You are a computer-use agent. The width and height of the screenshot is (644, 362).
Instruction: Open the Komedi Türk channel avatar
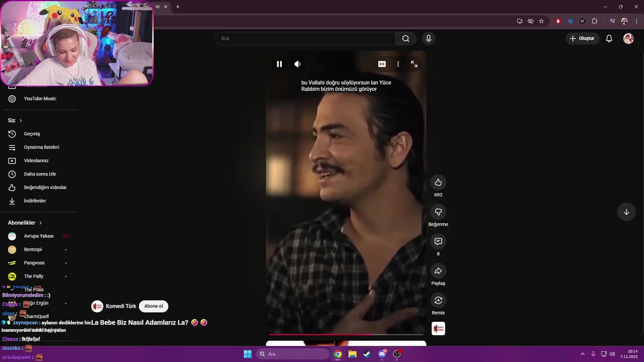tap(97, 306)
